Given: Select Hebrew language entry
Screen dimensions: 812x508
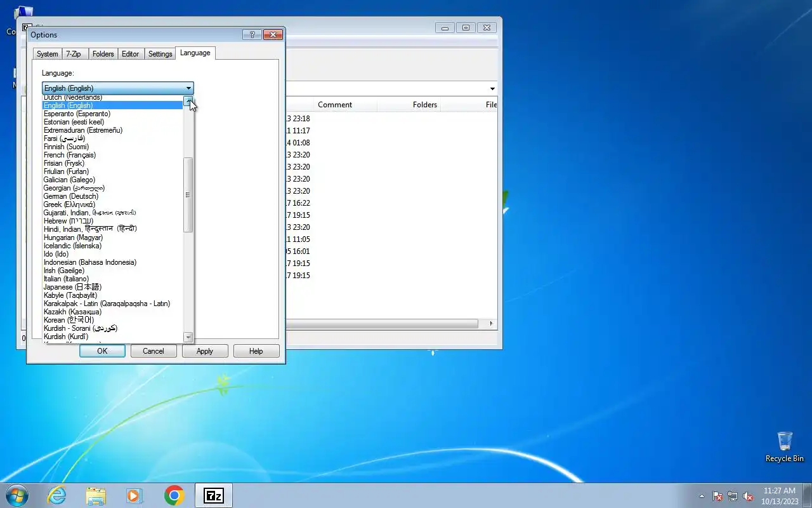Looking at the screenshot, I should coord(113,221).
